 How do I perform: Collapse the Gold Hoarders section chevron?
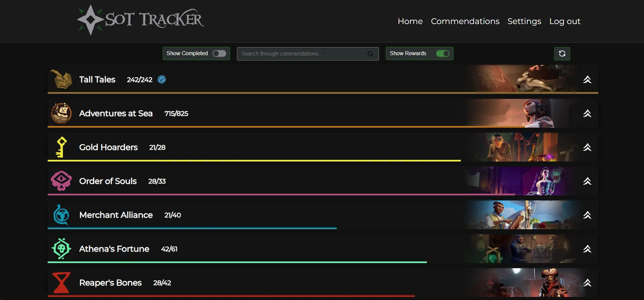click(587, 147)
